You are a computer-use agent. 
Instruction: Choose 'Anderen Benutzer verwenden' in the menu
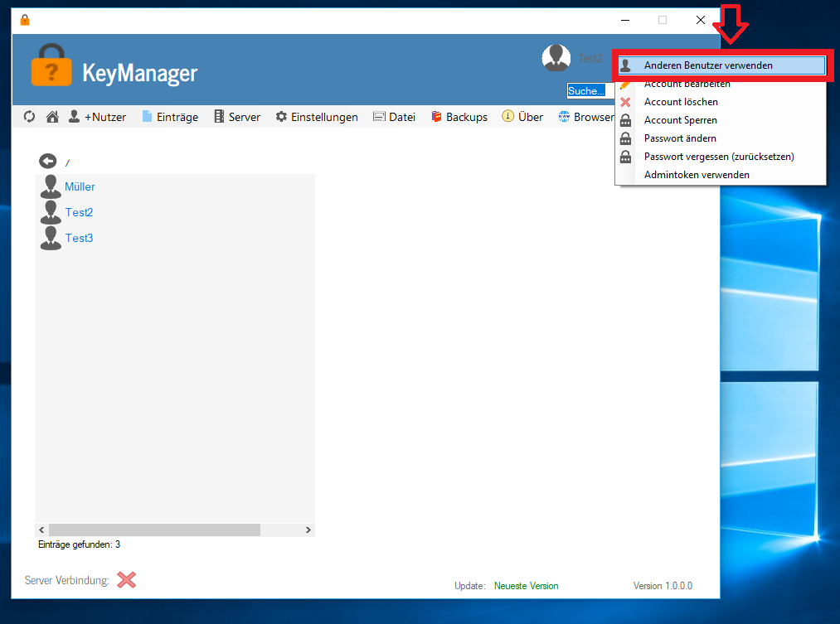[x=721, y=65]
